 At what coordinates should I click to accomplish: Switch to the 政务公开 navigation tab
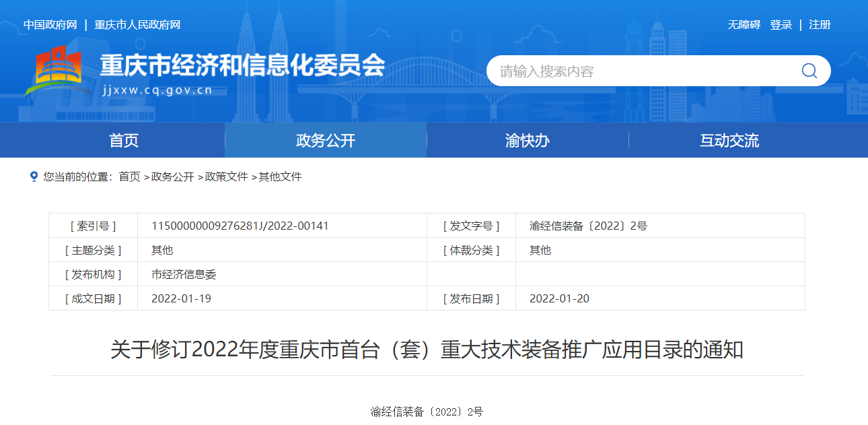(326, 140)
